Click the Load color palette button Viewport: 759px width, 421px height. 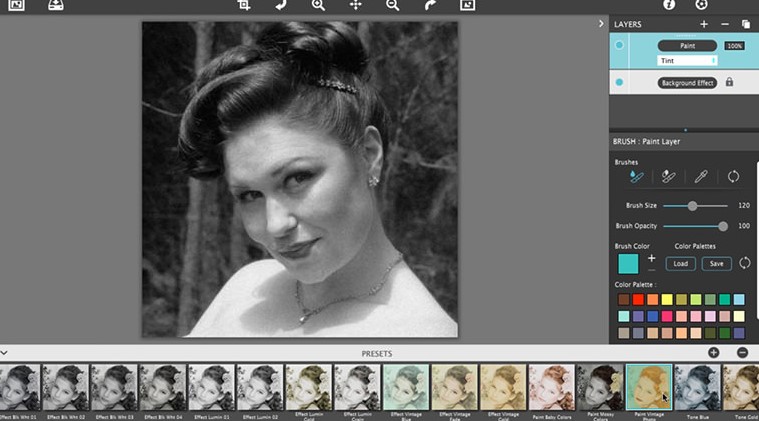pos(681,264)
